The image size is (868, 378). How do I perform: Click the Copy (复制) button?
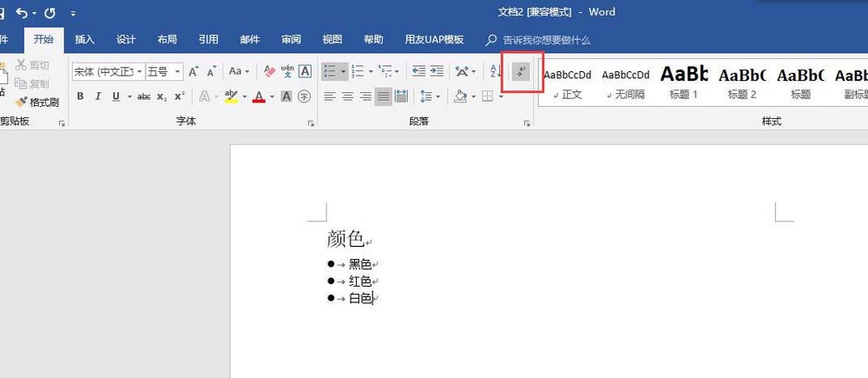pyautogui.click(x=33, y=83)
